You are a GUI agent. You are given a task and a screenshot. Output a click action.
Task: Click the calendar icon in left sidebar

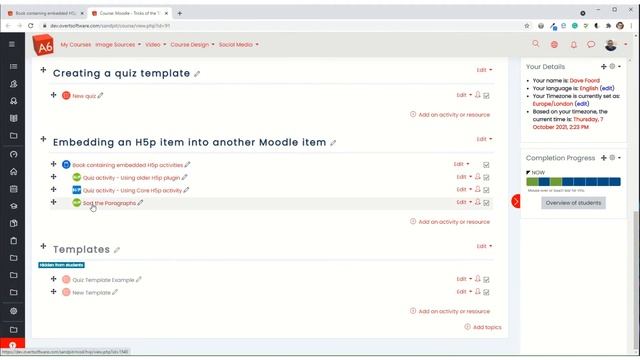pos(13,189)
